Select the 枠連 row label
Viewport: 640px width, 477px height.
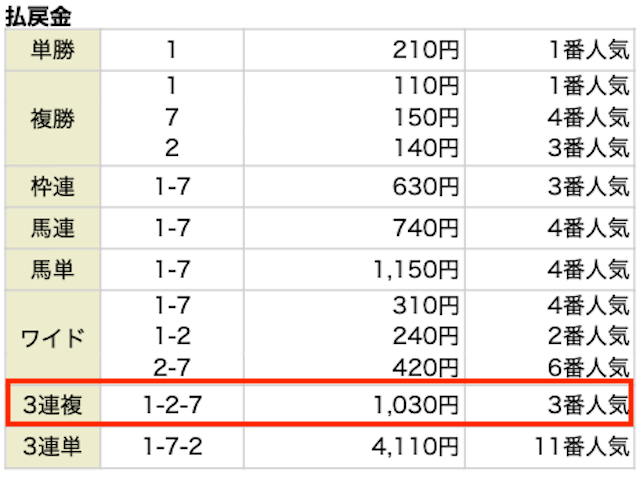tap(53, 186)
